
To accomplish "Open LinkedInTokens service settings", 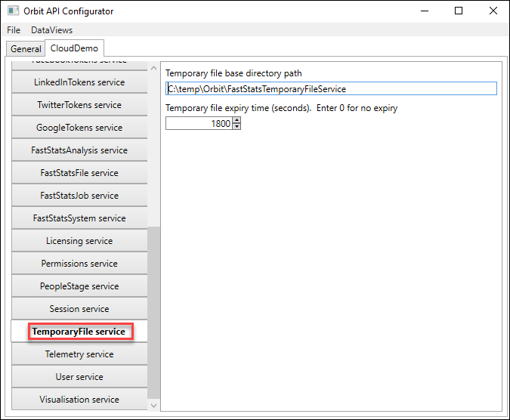I will [79, 82].
